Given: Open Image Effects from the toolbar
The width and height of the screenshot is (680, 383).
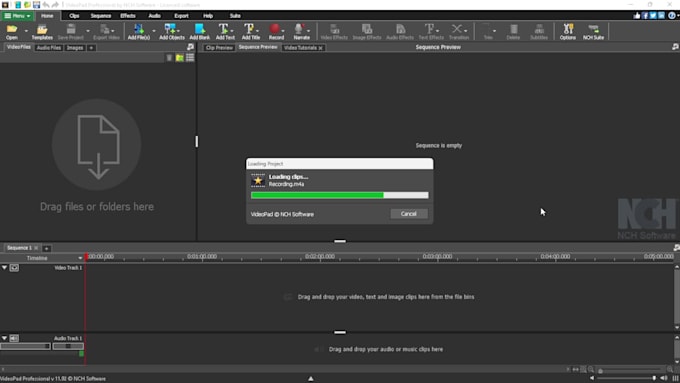Looking at the screenshot, I should [367, 32].
